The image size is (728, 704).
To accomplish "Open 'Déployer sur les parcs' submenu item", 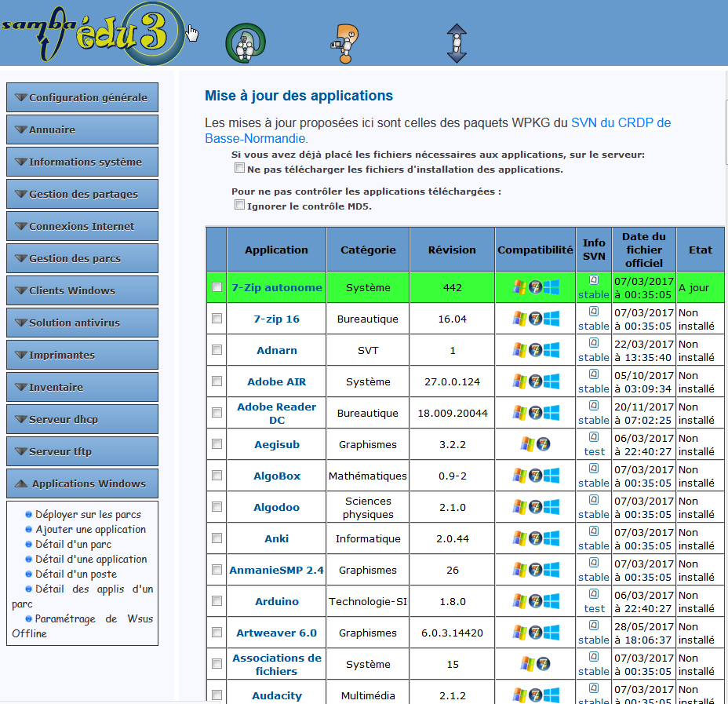I will coord(88,515).
